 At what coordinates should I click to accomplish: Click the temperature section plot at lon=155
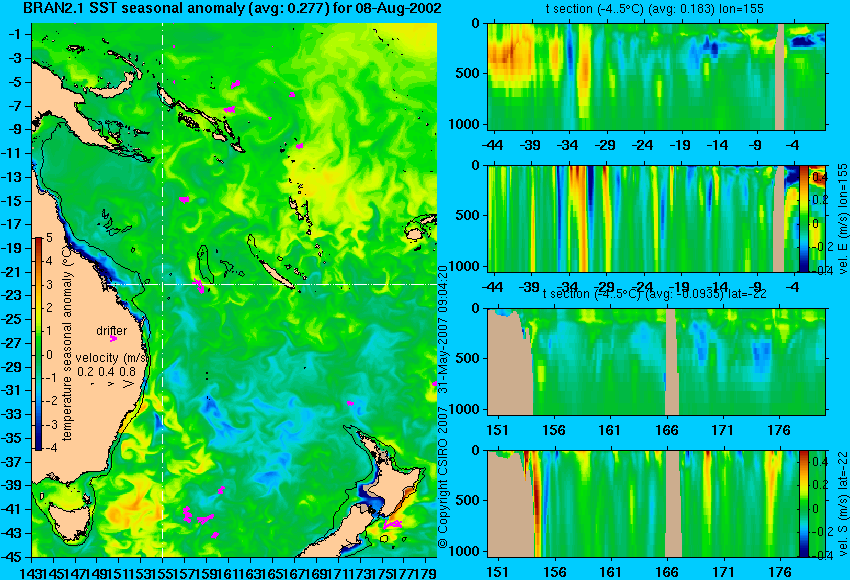coord(657,76)
